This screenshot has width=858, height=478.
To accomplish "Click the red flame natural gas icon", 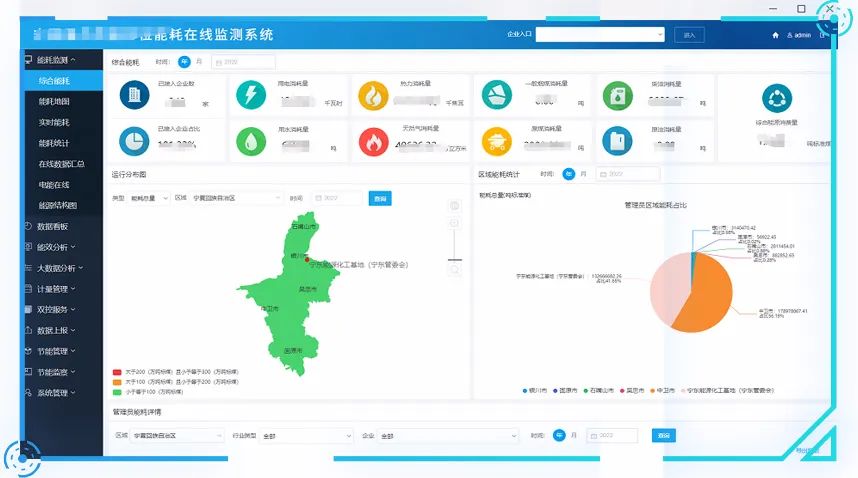I will 373,141.
